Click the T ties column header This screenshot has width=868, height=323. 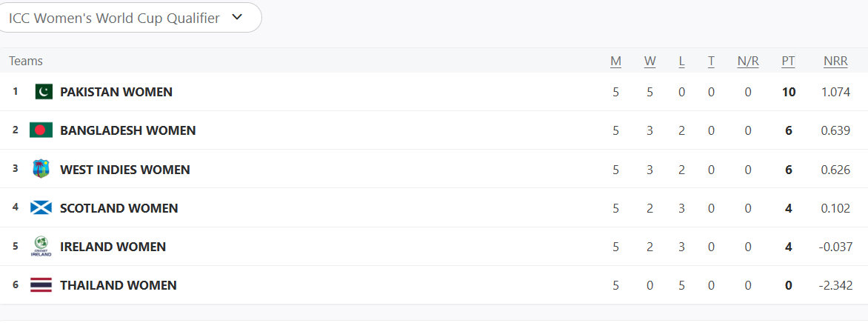pyautogui.click(x=711, y=61)
